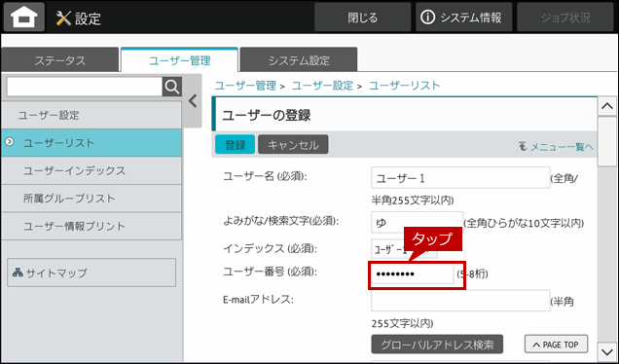This screenshot has height=364, width=619.
Task: Click the 登録 button
Action: click(x=235, y=144)
